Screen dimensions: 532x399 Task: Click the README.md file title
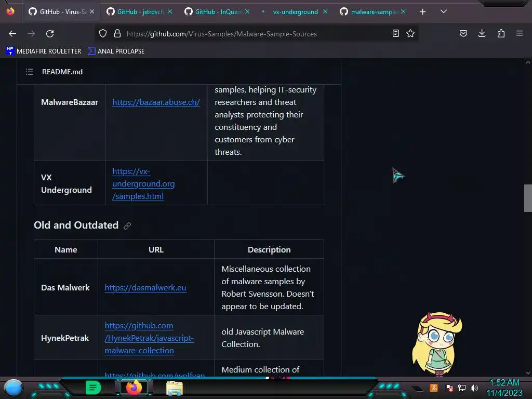coord(62,72)
